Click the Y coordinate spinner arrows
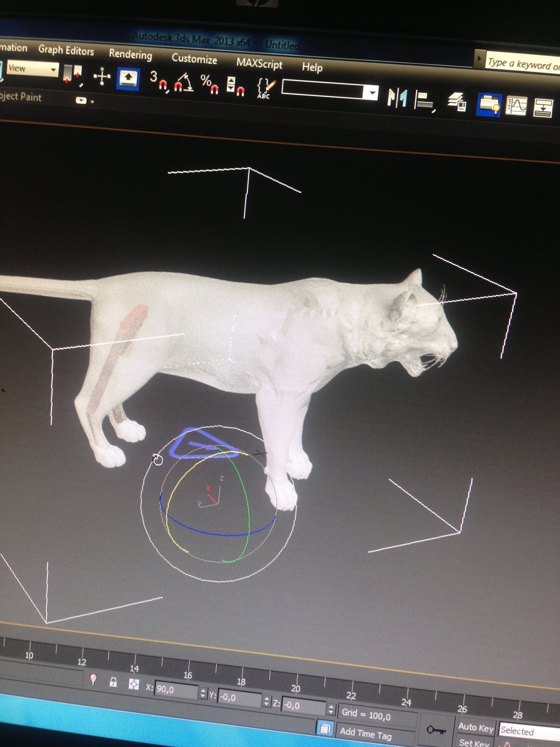 pyautogui.click(x=266, y=701)
